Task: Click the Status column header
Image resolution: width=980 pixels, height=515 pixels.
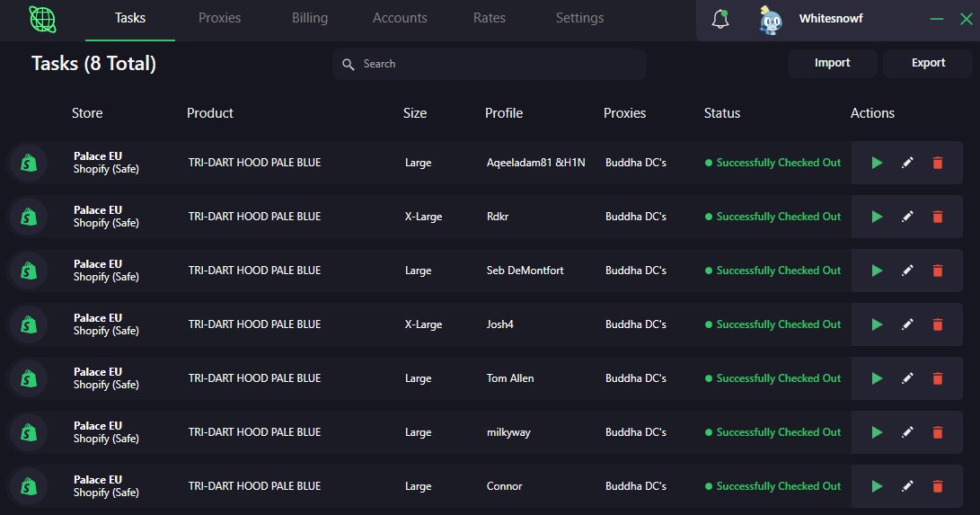Action: 722,113
